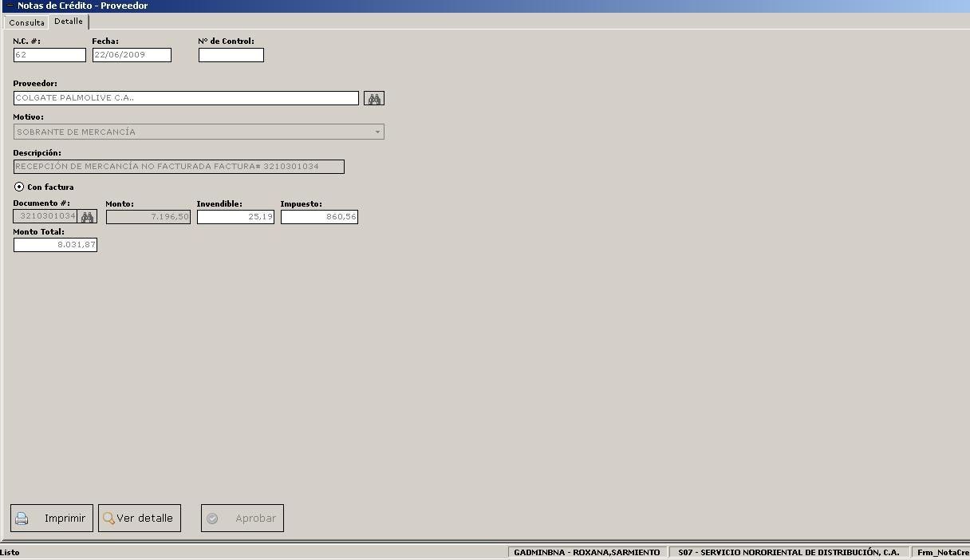This screenshot has width=970, height=560.
Task: Click the Invendible amount field
Action: [235, 217]
